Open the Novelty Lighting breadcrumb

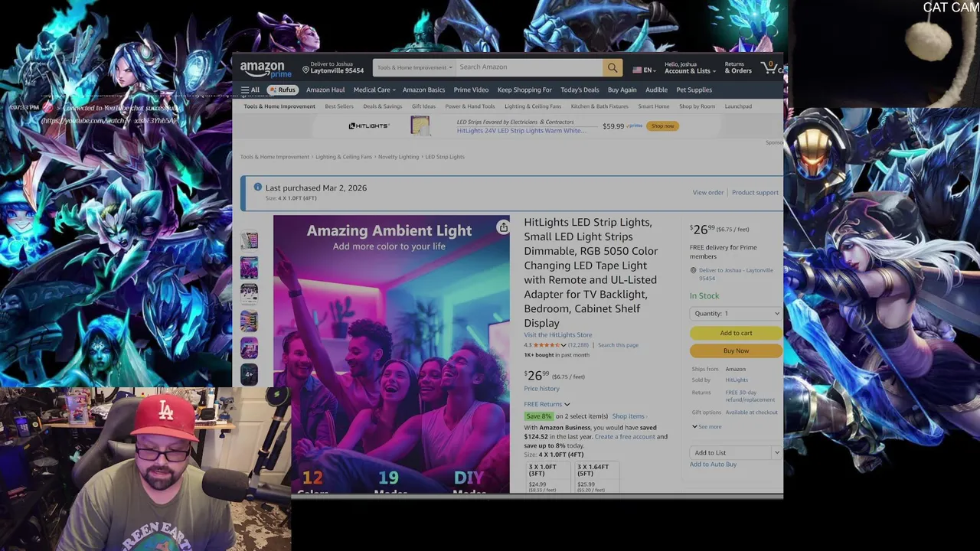tap(399, 157)
